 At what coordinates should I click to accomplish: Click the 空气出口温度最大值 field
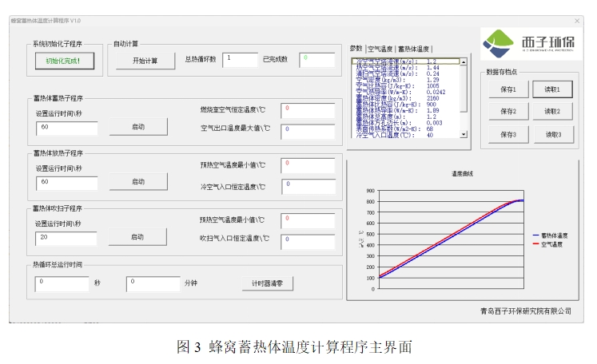tap(308, 132)
